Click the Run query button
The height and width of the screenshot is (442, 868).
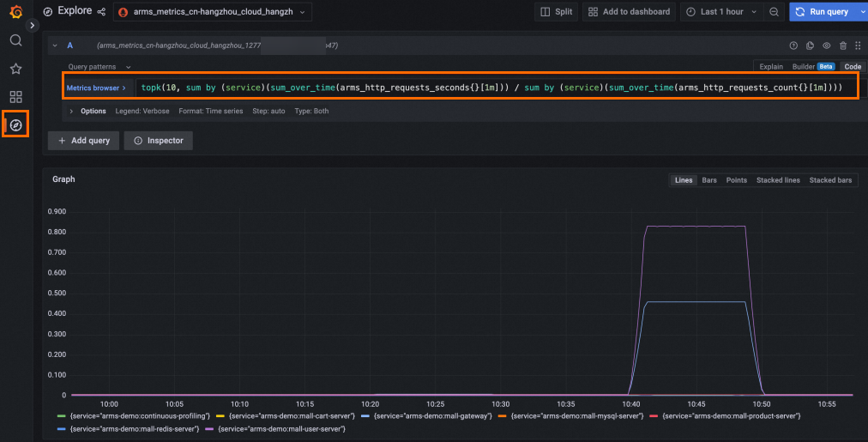823,12
